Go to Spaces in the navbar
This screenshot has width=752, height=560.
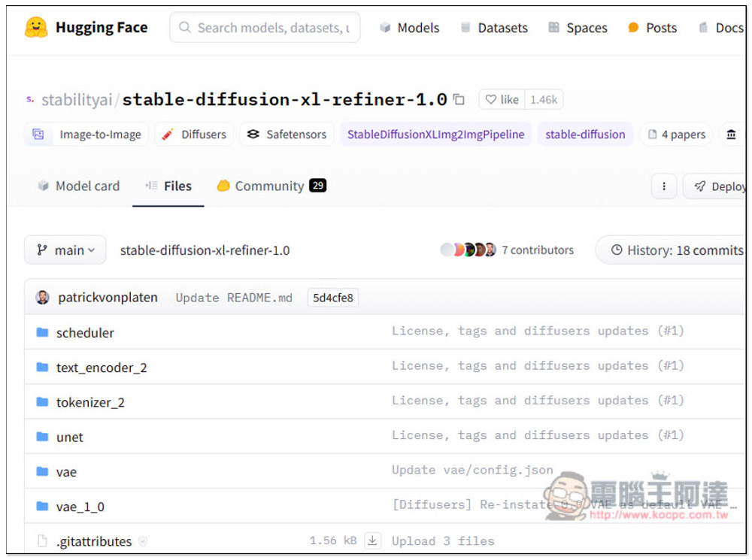[x=578, y=28]
